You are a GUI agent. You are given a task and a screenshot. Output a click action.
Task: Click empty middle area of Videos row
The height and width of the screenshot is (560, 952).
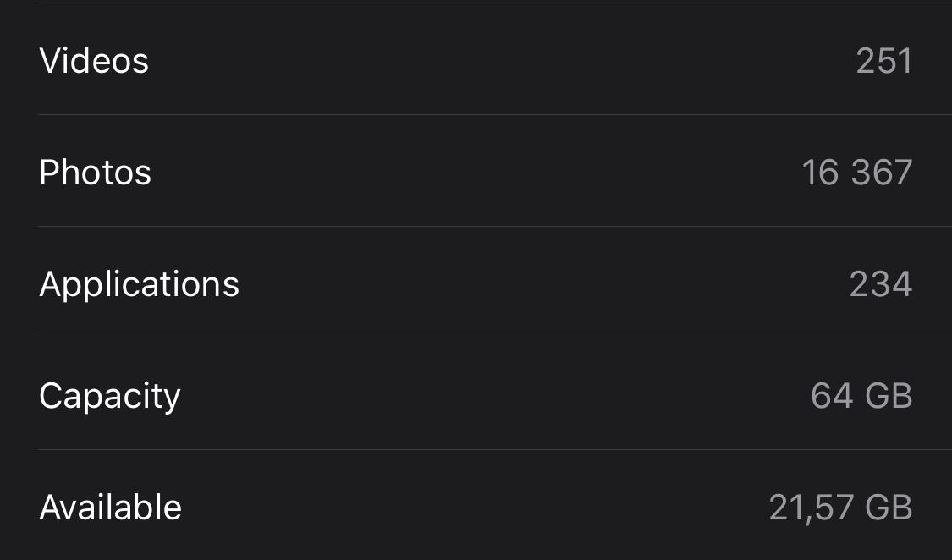point(498,59)
